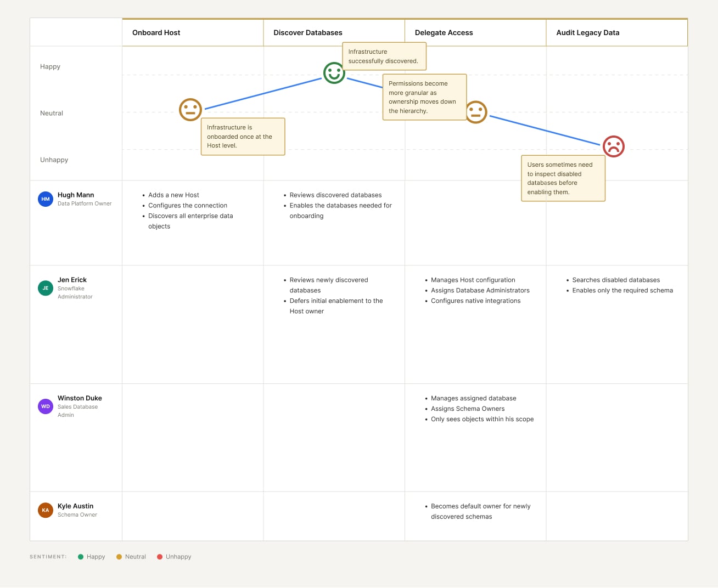718x588 pixels.
Task: Select the Discover Databases column header
Action: click(334, 32)
